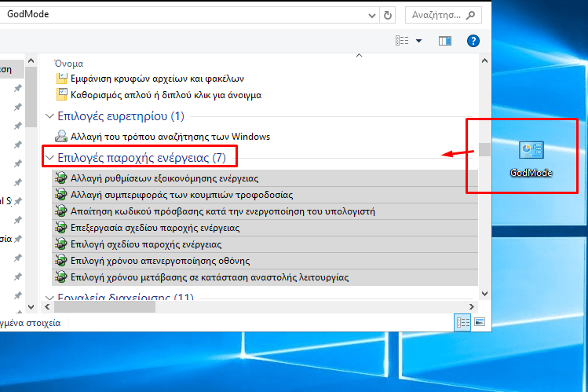The width and height of the screenshot is (588, 392).
Task: Collapse the Επιλογές παροχής ενέργειας group chevron
Action: (x=49, y=158)
